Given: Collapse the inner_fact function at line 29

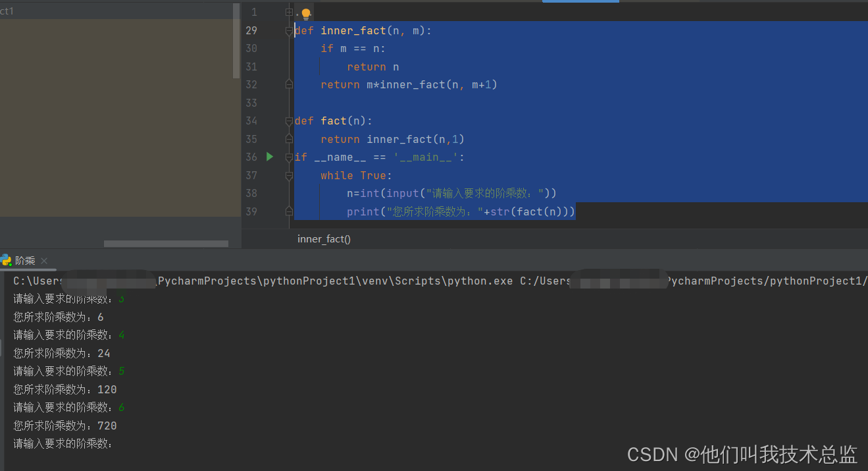Looking at the screenshot, I should tap(289, 31).
